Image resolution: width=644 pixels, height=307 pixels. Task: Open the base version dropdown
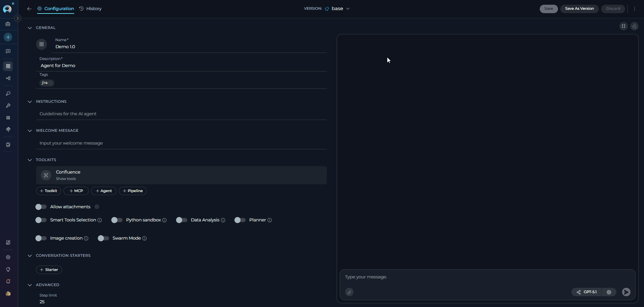(338, 9)
